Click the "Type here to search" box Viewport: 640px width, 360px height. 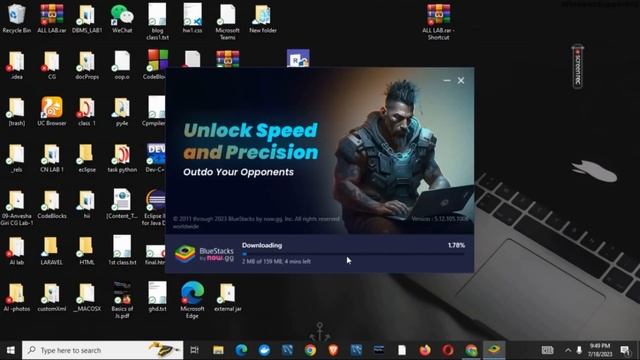(103, 350)
